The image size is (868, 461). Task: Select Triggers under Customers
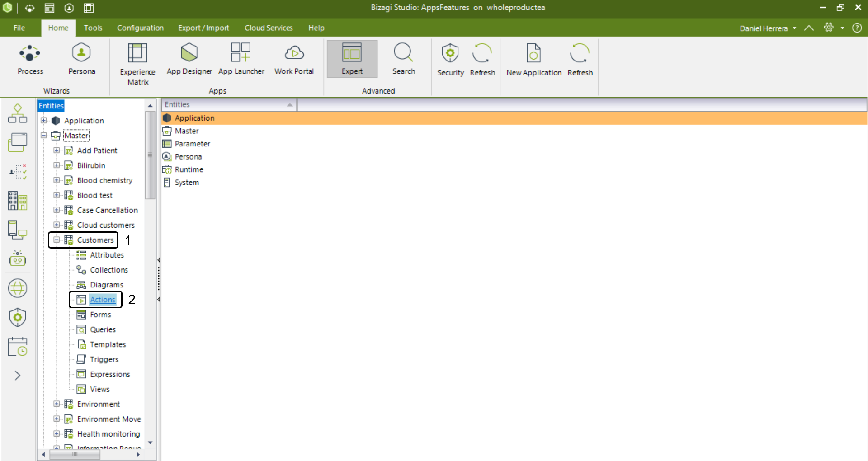coord(104,359)
